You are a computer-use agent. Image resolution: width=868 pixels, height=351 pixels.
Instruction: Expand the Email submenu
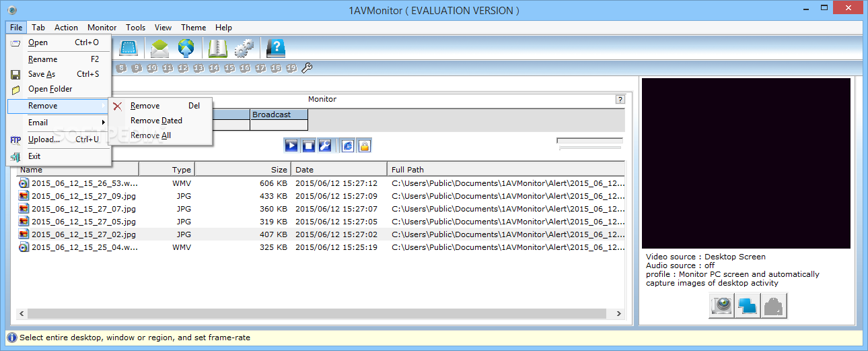(x=59, y=123)
